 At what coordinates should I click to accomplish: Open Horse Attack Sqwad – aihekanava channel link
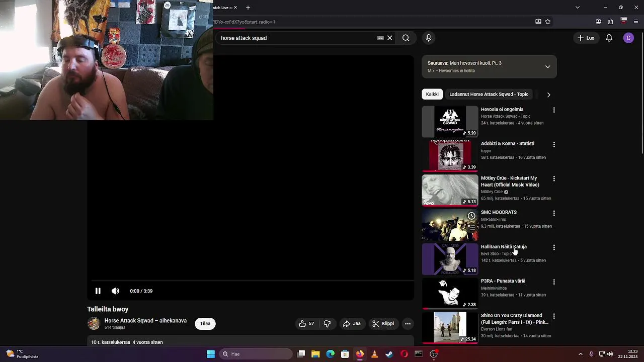(x=145, y=321)
